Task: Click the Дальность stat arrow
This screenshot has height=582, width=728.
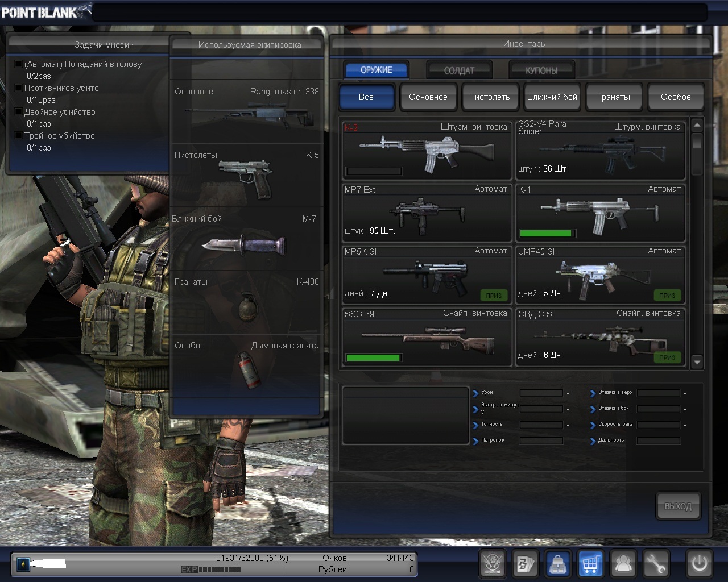Action: point(593,440)
